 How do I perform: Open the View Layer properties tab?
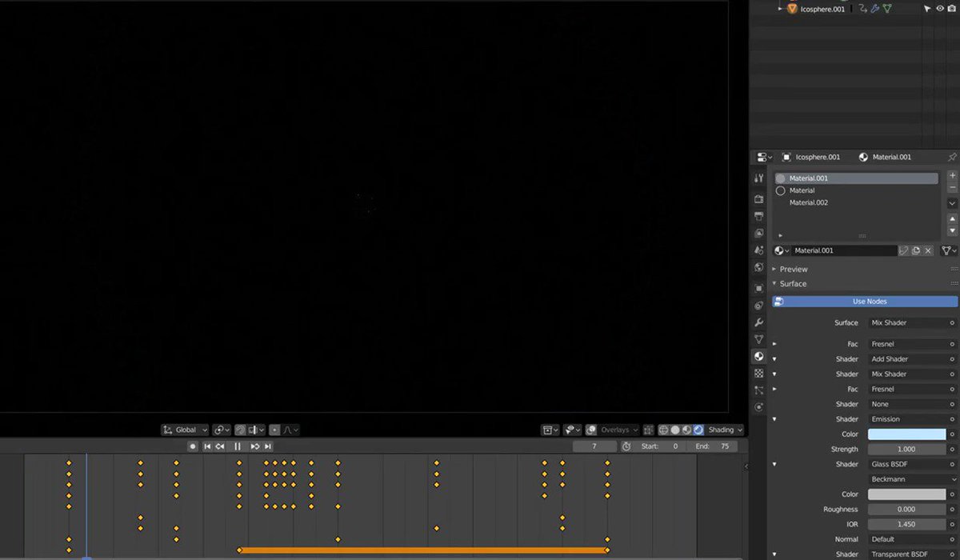pos(759,233)
